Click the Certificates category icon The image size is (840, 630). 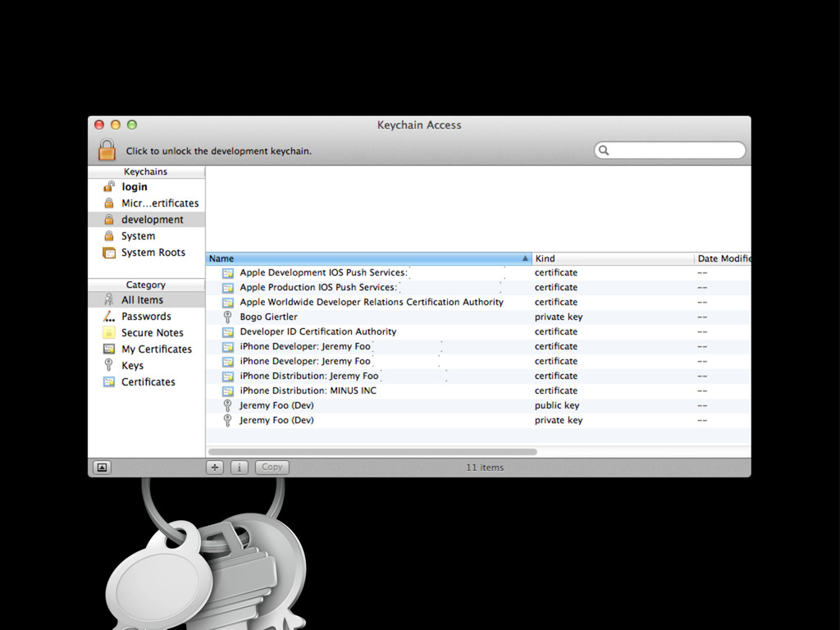109,382
